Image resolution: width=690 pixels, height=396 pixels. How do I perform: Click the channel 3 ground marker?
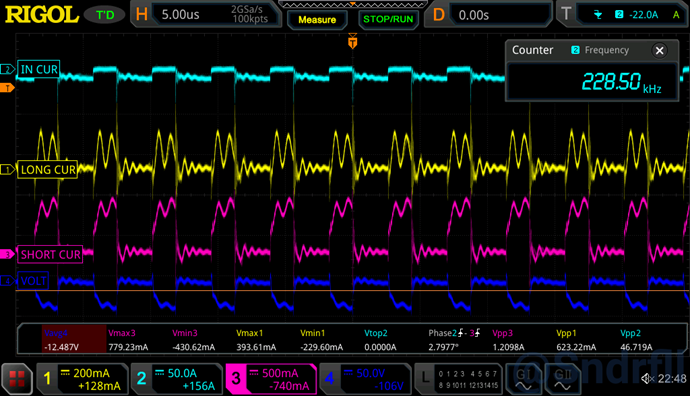point(7,254)
